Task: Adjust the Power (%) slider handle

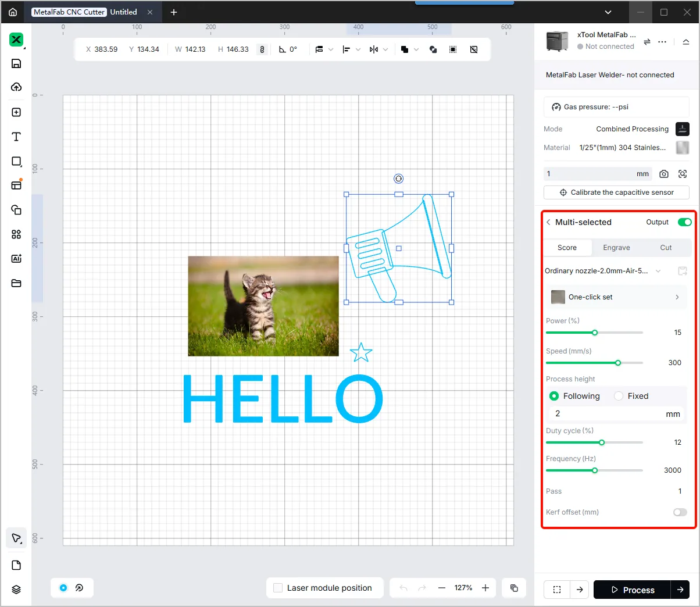Action: point(595,333)
